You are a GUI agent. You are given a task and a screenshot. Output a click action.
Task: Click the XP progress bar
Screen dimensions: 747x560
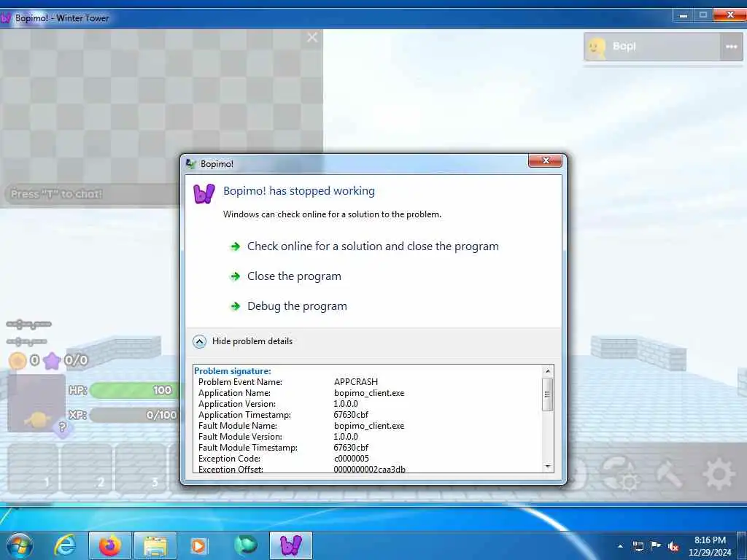133,415
